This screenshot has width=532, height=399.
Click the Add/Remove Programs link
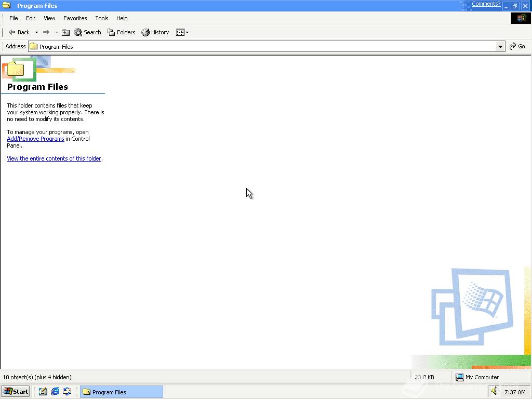[36, 139]
